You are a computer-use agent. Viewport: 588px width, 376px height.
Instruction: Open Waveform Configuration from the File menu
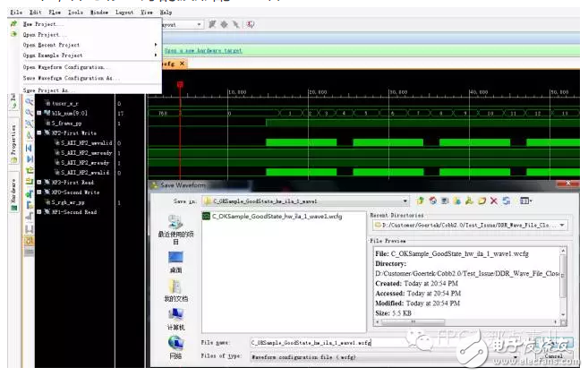64,67
